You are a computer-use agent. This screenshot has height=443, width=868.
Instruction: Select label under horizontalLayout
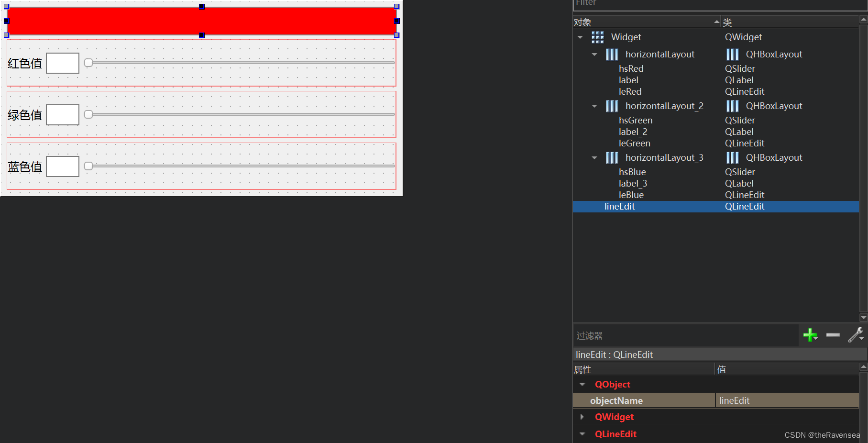point(628,80)
